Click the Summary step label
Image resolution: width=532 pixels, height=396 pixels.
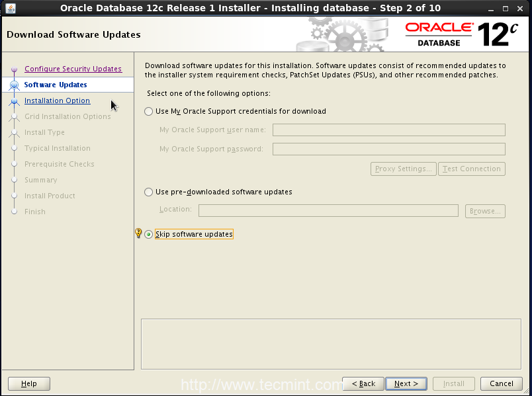click(41, 180)
